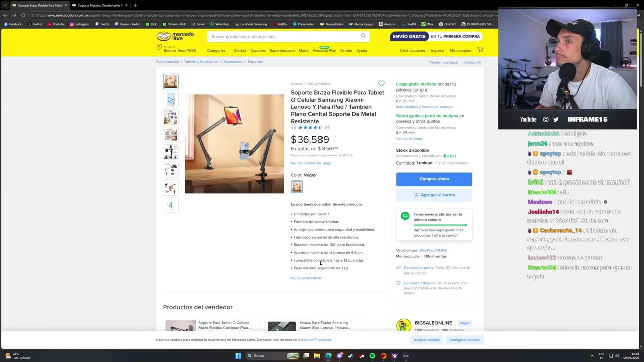Screen dimensions: 644x362
Task: Go back with browser back arrow
Action: pyautogui.click(x=6, y=15)
